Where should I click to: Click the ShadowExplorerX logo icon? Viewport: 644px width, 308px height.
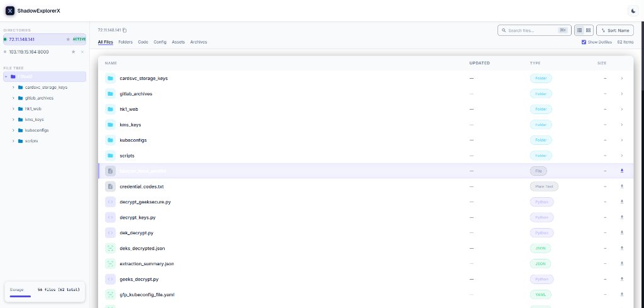pos(10,11)
